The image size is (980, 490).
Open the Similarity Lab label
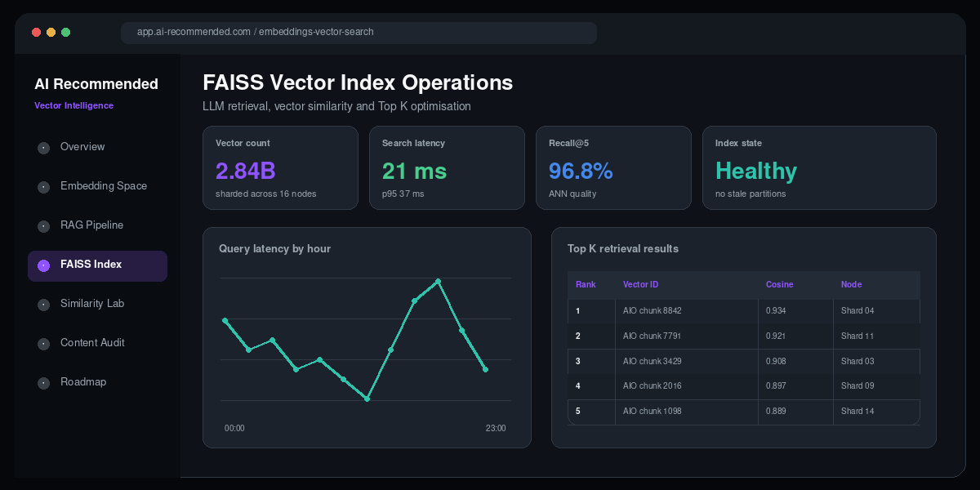[x=92, y=304]
